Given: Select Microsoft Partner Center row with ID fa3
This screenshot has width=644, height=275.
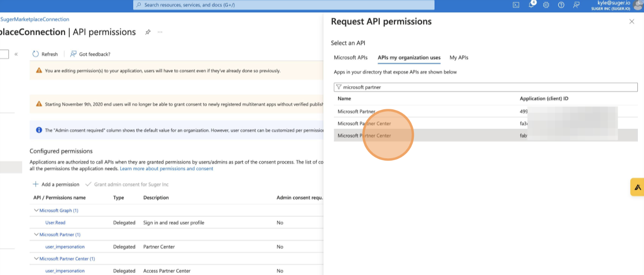Looking at the screenshot, I should click(486, 123).
